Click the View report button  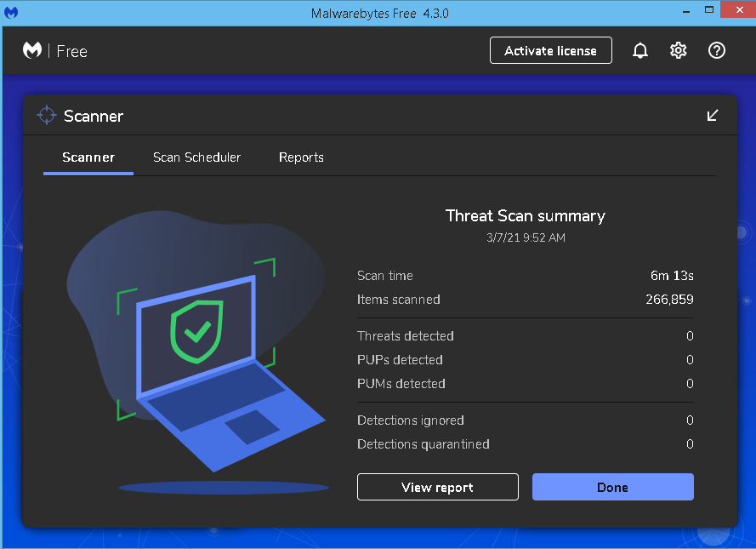pyautogui.click(x=437, y=487)
